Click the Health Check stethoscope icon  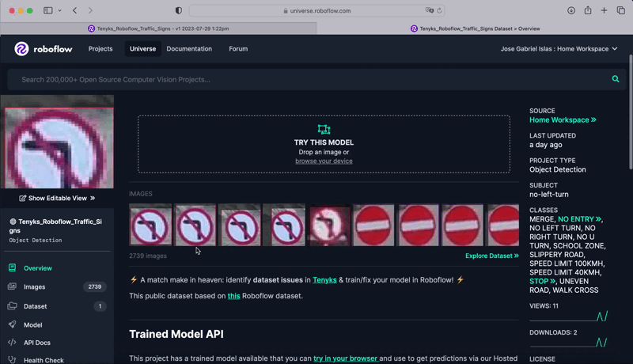coord(12,359)
